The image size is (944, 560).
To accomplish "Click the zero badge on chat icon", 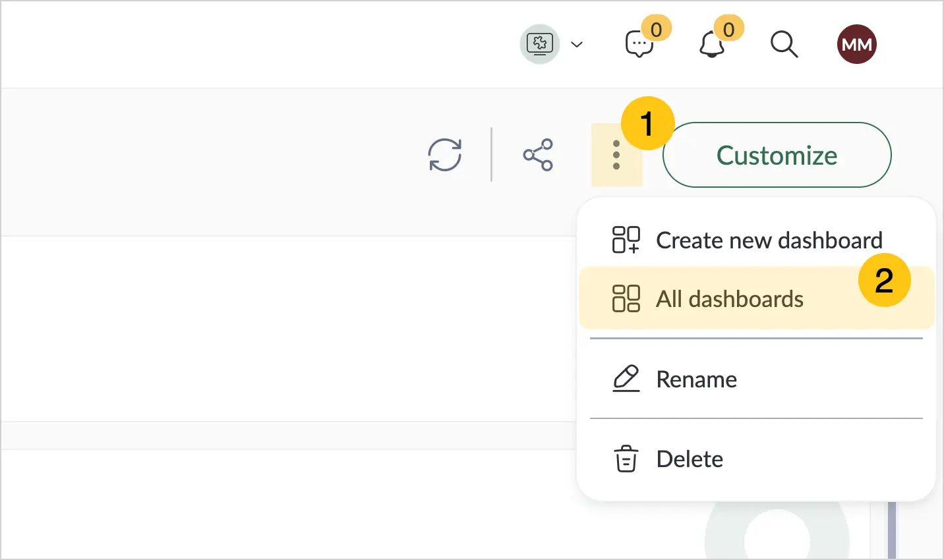I will 656,29.
